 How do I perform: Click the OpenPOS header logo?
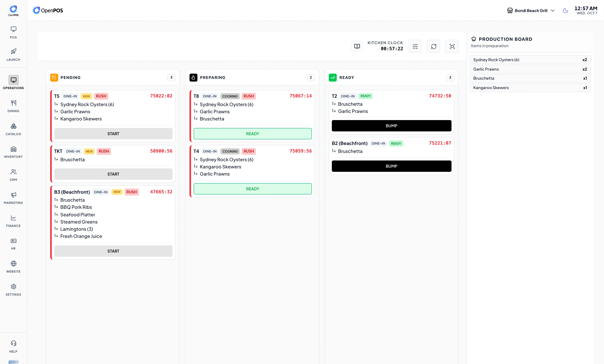pyautogui.click(x=48, y=10)
